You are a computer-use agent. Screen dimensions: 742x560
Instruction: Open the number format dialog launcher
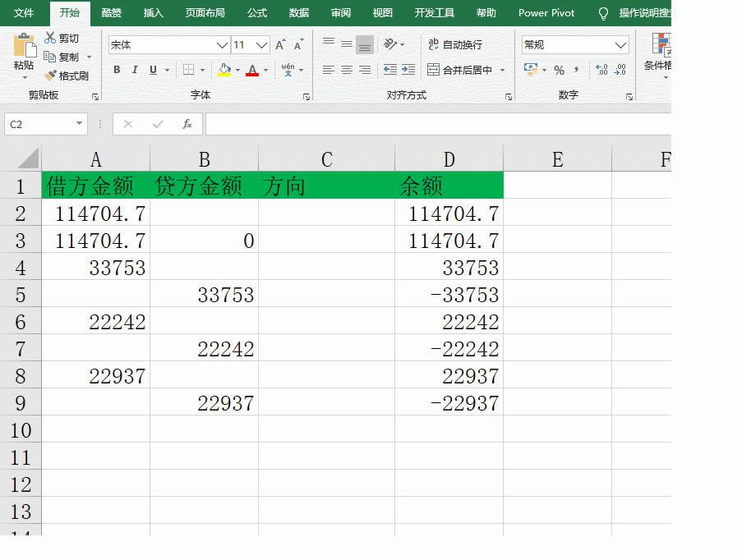coord(629,97)
